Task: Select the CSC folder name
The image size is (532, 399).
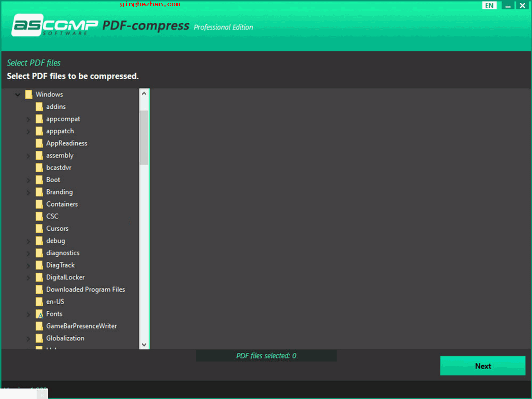Action: [x=52, y=216]
